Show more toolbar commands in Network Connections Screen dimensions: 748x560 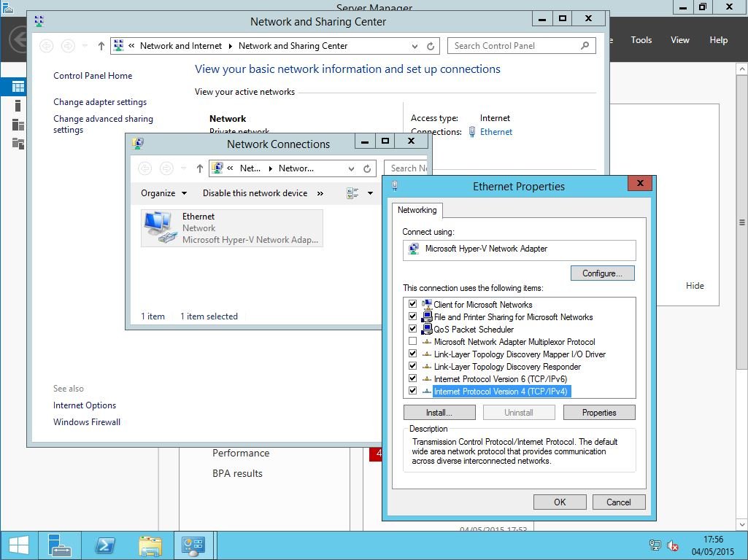tap(320, 193)
